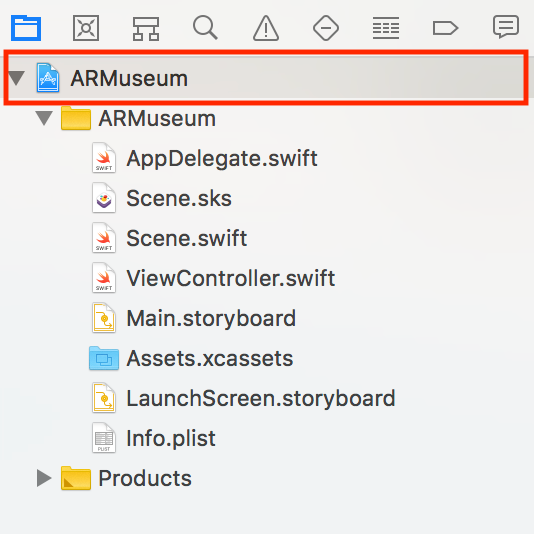Viewport: 534px width, 534px height.
Task: Show the Issue navigator warning triangle
Action: click(266, 28)
